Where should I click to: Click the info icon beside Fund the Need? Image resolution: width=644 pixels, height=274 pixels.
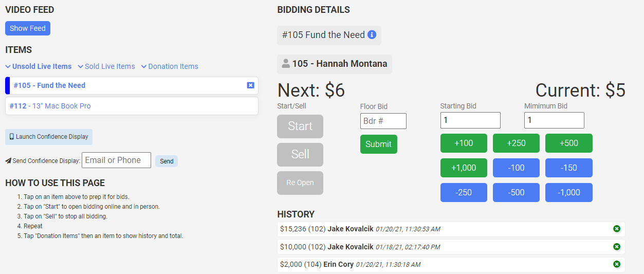pyautogui.click(x=372, y=35)
